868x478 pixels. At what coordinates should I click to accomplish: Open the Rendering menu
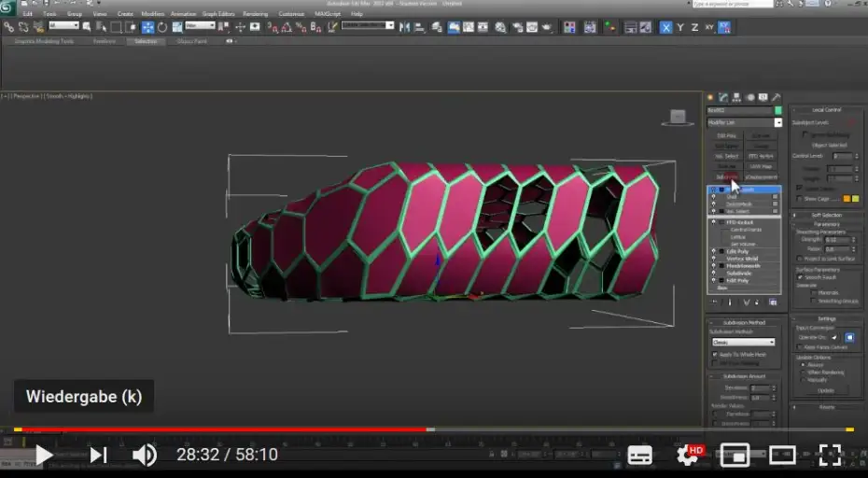click(255, 14)
